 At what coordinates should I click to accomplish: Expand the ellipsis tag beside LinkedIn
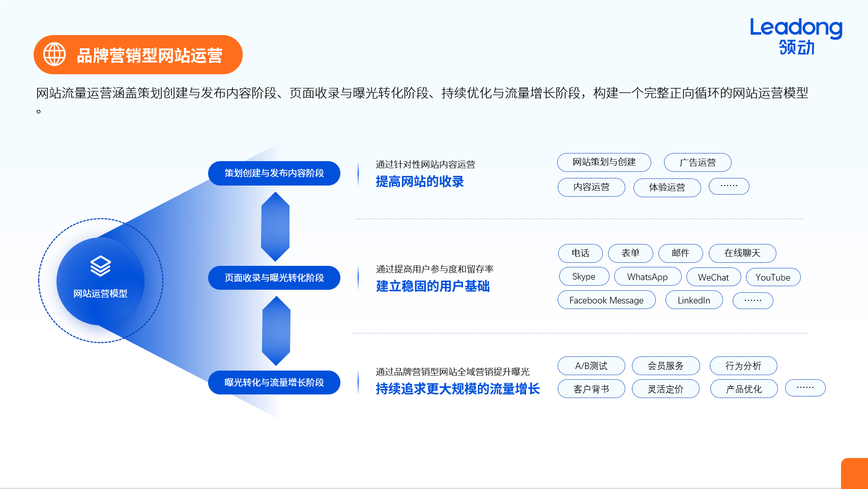(753, 300)
